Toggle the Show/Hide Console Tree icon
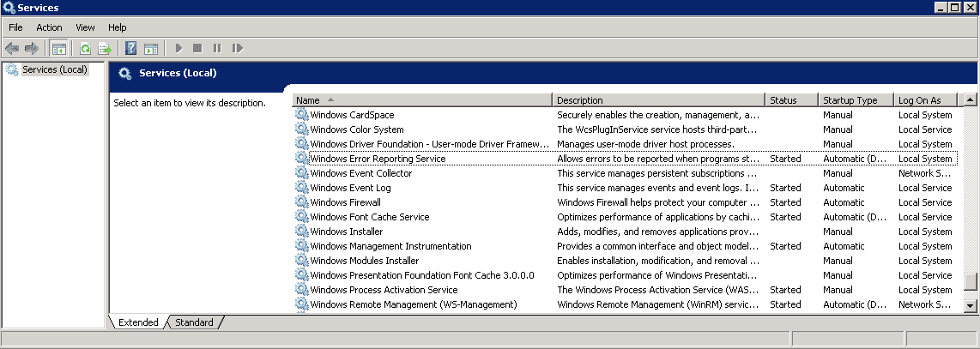The image size is (980, 349). [x=59, y=49]
